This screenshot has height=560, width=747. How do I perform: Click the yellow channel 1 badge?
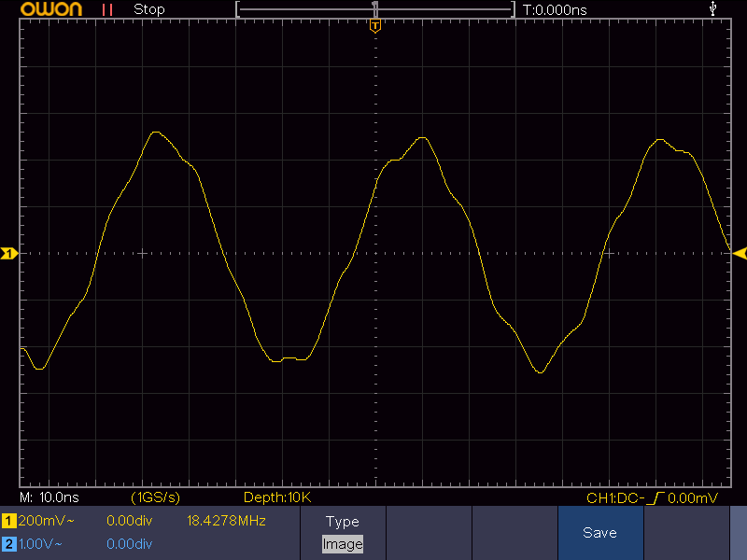tap(8, 521)
